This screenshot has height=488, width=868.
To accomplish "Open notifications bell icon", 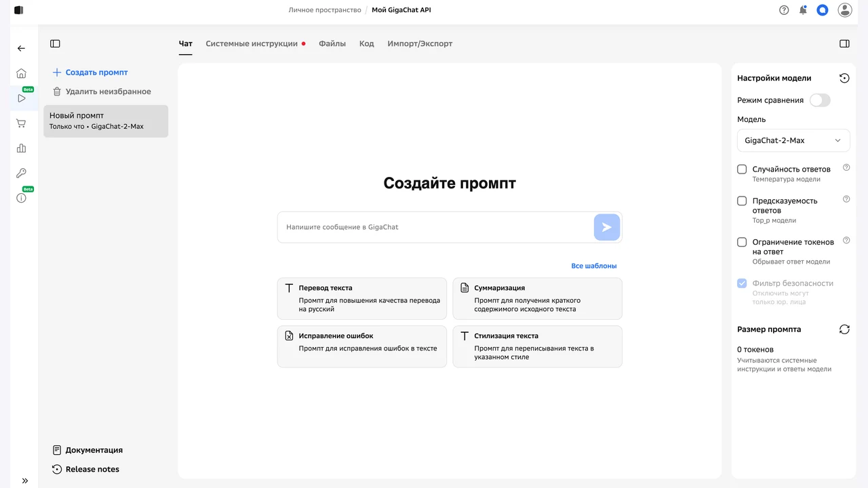I will pyautogui.click(x=803, y=10).
